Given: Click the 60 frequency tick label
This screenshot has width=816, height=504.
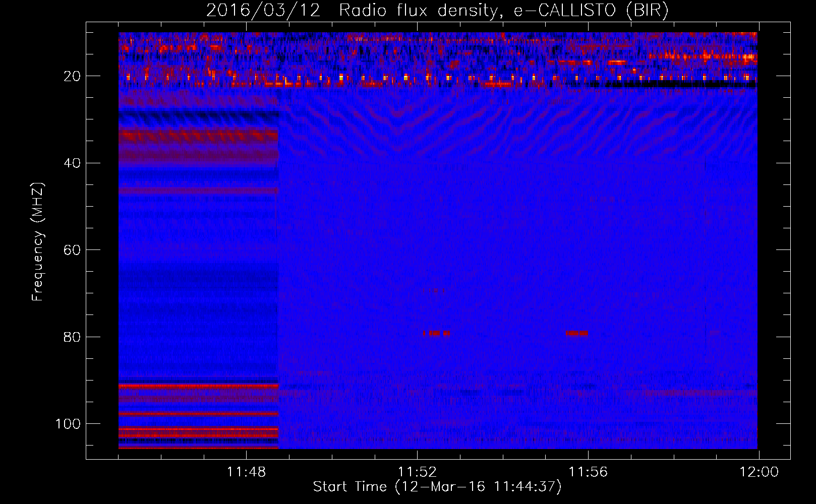Looking at the screenshot, I should tap(72, 250).
